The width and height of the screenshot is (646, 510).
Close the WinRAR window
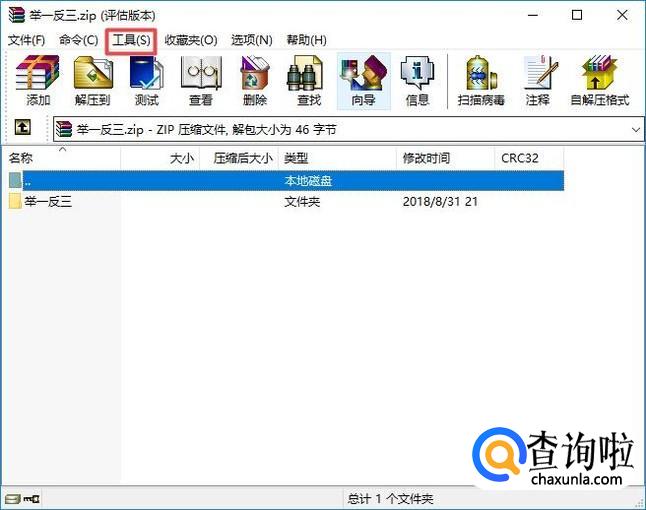click(622, 16)
